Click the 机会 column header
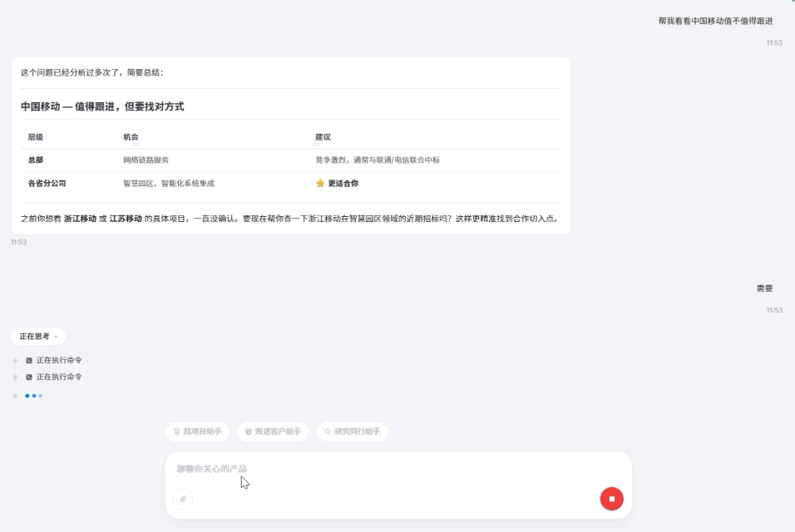Image resolution: width=795 pixels, height=532 pixels. point(131,137)
